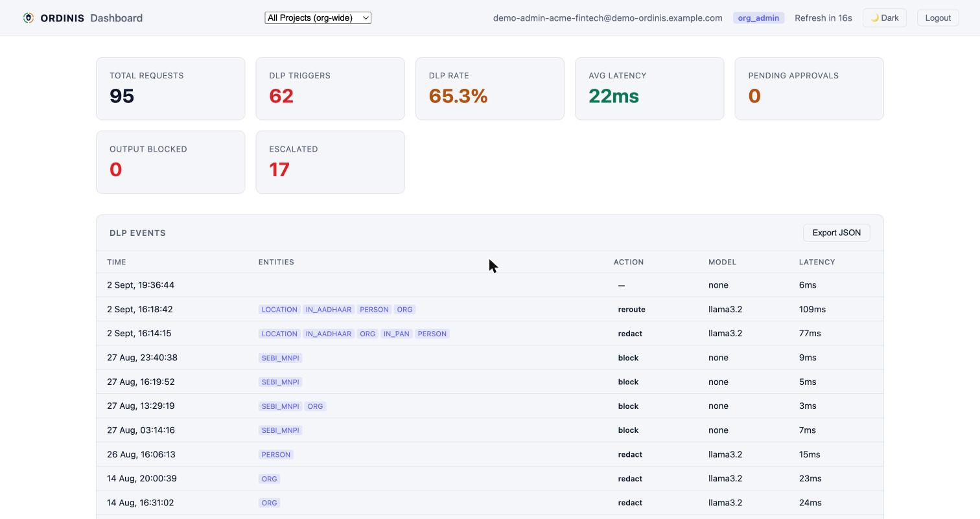
Task: Click the 109ms latency value
Action: (x=812, y=309)
